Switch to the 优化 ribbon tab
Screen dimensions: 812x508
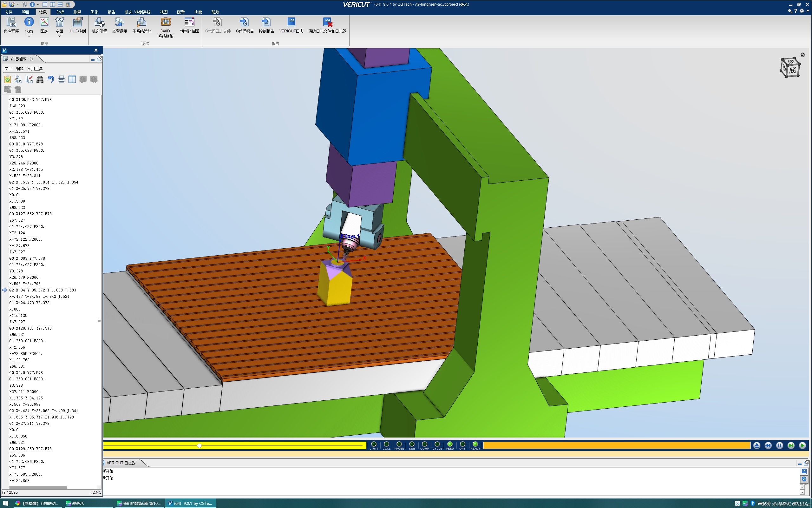[x=94, y=12]
